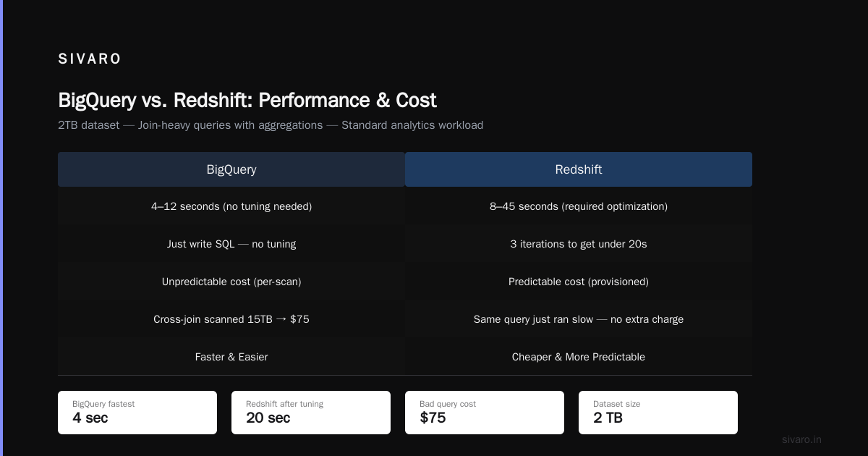Click the SIVARO brand logo text
Viewport: 868px width, 456px height.
(x=90, y=59)
